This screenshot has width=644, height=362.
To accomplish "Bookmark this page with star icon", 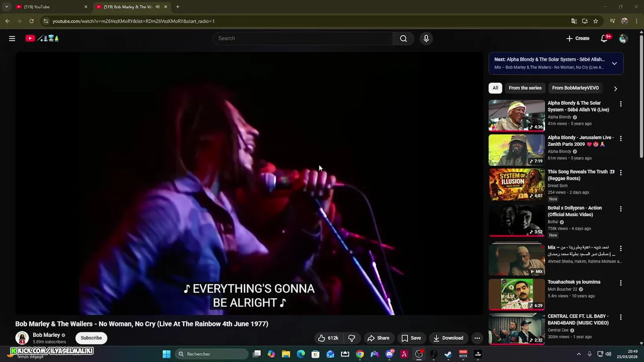I will [596, 21].
